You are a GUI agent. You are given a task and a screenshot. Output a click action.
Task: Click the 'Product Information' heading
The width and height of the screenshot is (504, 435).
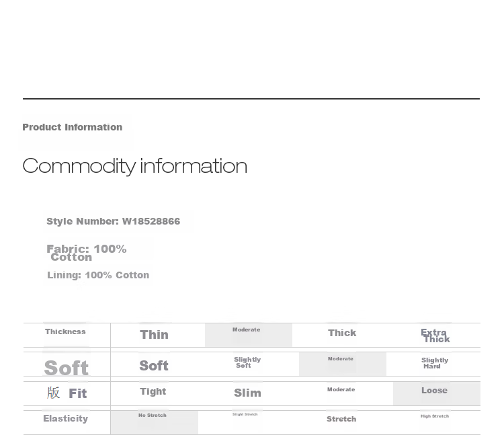click(73, 127)
